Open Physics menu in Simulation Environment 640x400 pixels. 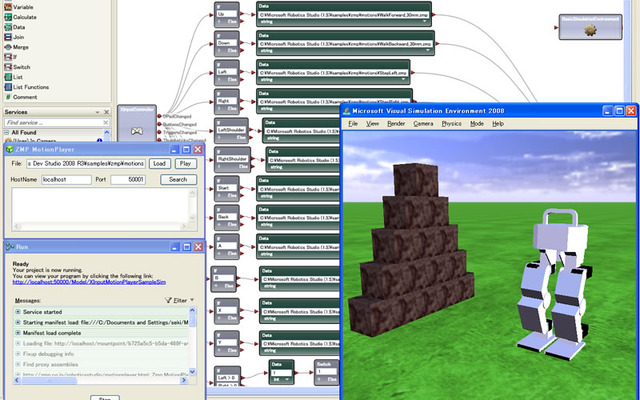click(451, 123)
